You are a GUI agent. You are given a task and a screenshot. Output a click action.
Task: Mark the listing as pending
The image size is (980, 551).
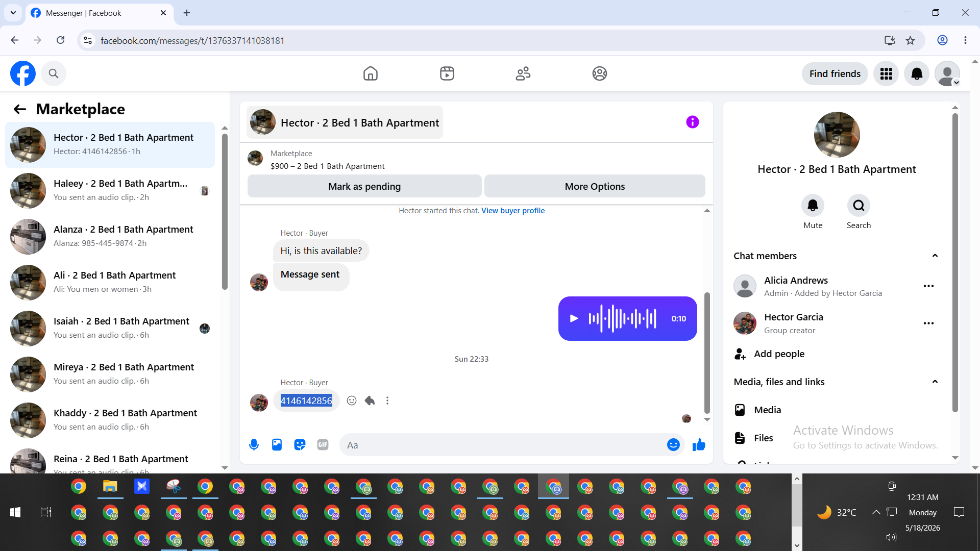tap(364, 186)
